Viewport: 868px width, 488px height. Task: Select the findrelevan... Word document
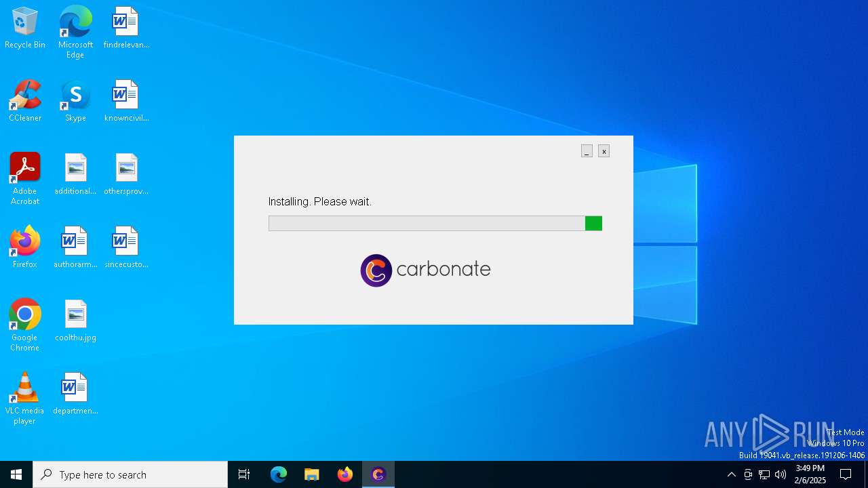[126, 28]
